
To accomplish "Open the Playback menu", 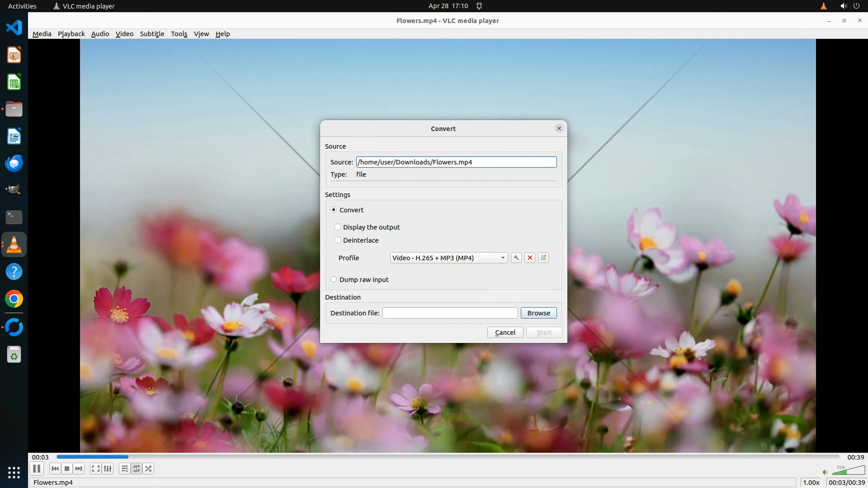I will tap(71, 34).
